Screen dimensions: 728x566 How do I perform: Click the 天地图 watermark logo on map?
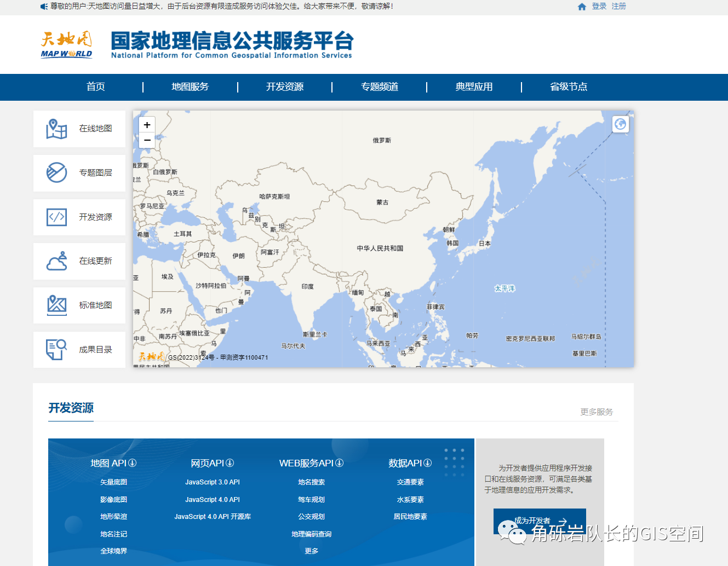(151, 356)
